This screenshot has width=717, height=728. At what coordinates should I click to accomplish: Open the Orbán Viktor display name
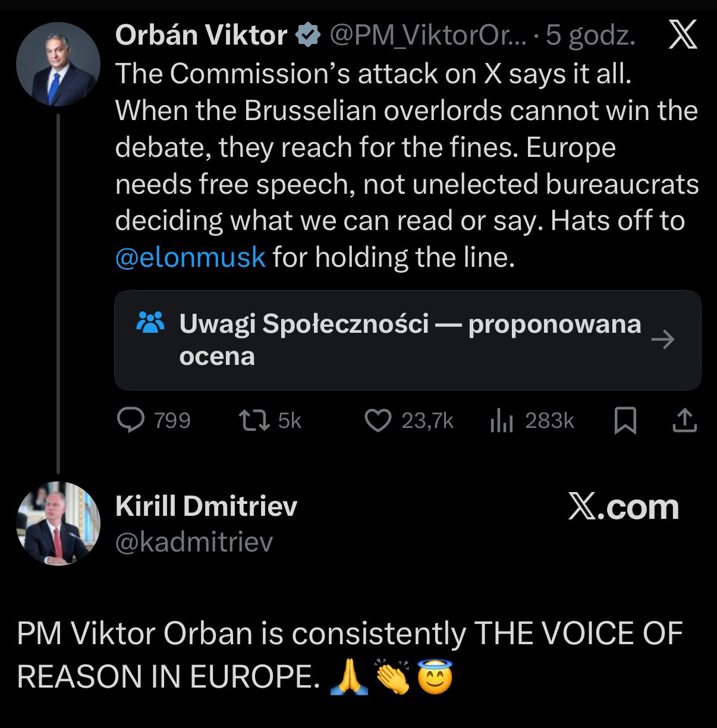(201, 36)
